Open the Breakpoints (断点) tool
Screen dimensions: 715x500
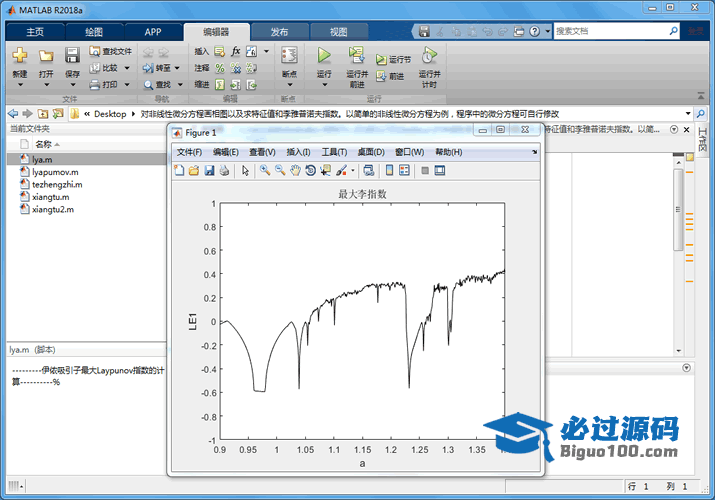289,56
